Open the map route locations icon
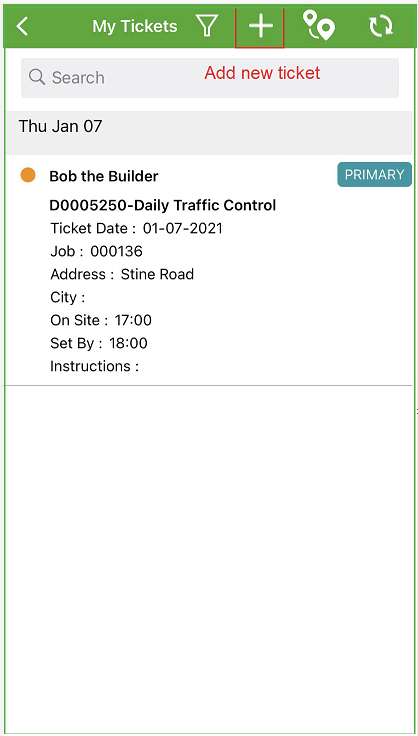Screen dimensions: 418x736 (x=319, y=26)
